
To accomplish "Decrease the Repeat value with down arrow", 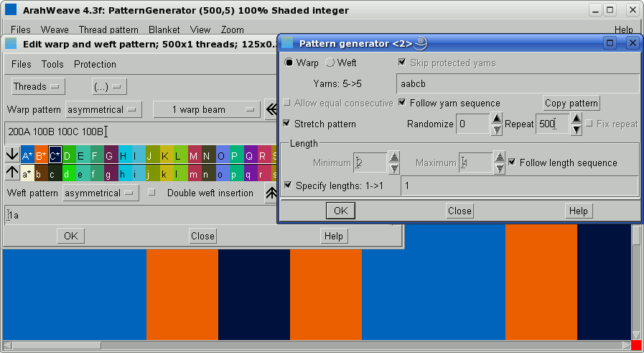I will point(577,129).
